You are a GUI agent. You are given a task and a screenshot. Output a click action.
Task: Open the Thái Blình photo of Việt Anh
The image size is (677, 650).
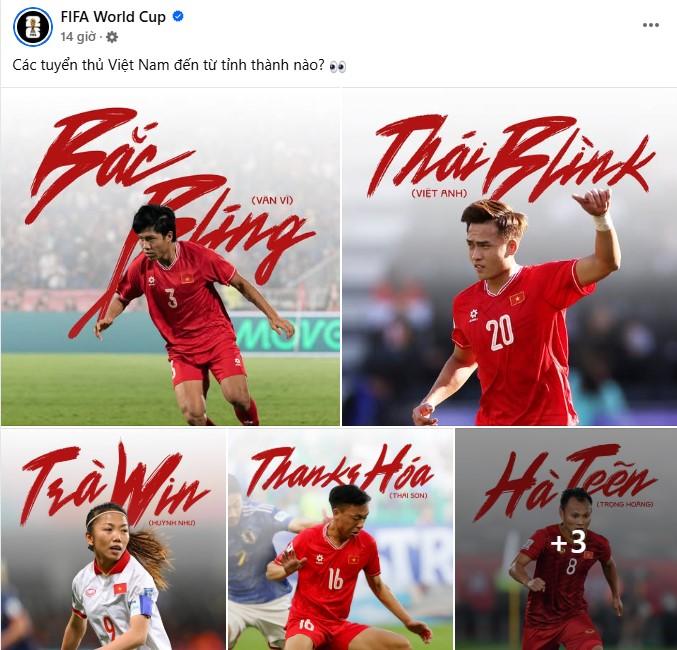click(x=509, y=257)
